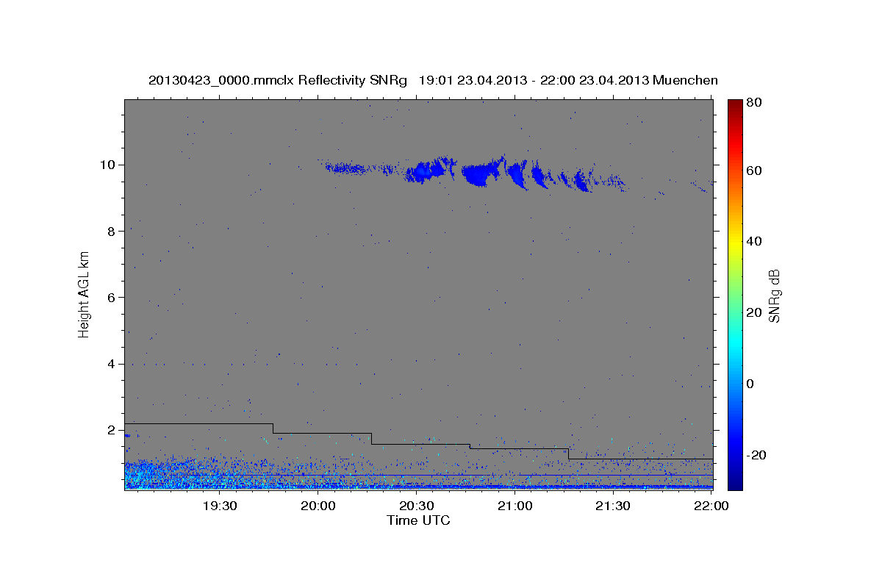Click the colorbar value 60
Viewport: 882px width, 588px height.
point(754,171)
